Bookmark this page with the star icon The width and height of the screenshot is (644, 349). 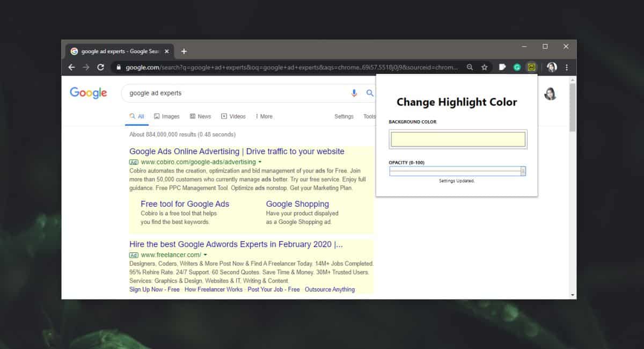coord(484,67)
